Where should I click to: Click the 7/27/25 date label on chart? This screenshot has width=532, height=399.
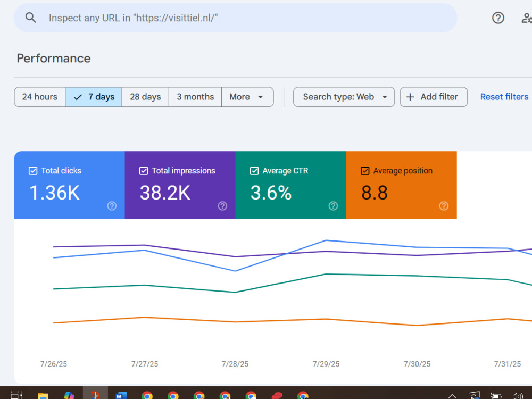(145, 364)
